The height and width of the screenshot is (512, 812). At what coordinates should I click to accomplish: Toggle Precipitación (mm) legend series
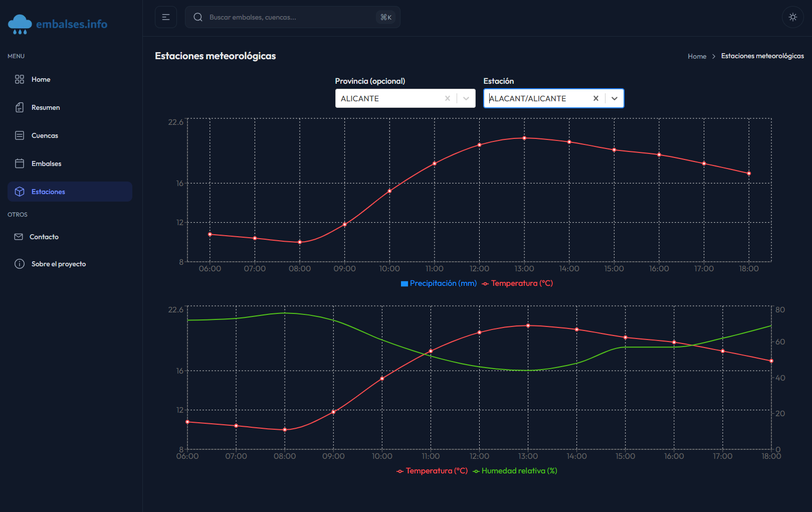click(x=439, y=283)
